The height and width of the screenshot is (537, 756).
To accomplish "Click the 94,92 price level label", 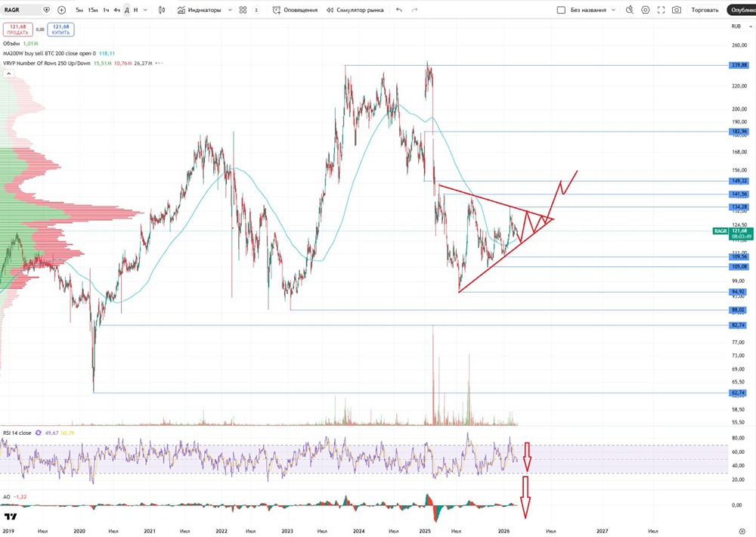I will pos(739,292).
